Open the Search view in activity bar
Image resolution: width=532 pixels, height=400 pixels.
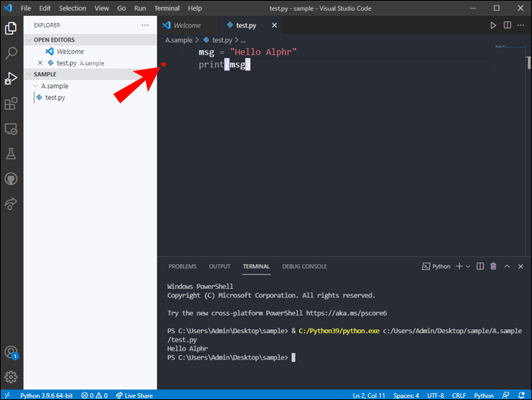[11, 53]
